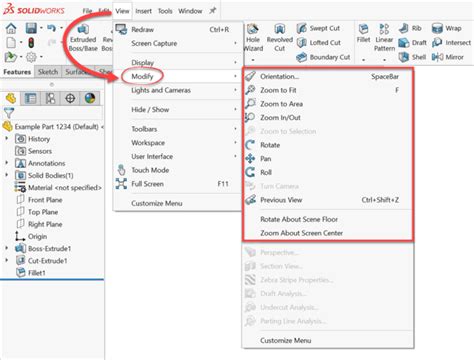
Task: Click the Home icon in toolbar
Action: (x=11, y=28)
